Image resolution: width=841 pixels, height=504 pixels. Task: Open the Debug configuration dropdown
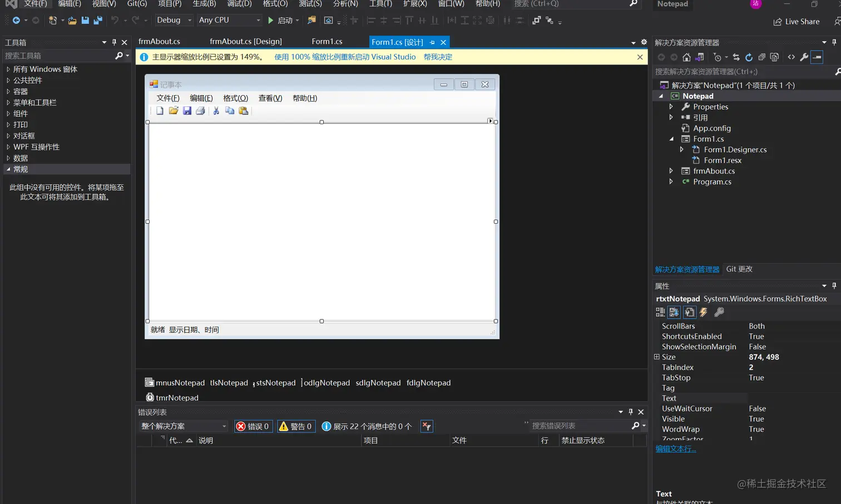coord(174,20)
